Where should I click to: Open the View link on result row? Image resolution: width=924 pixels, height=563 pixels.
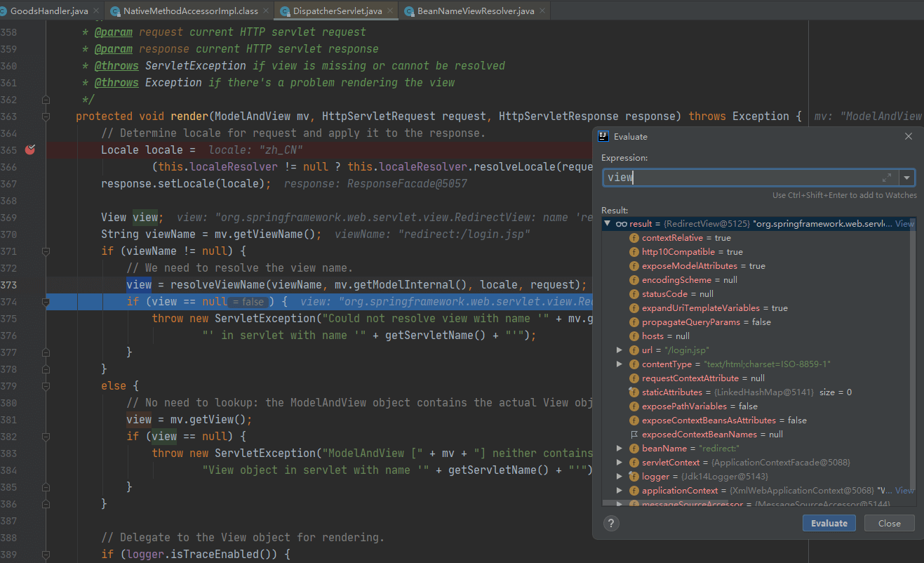coord(905,224)
